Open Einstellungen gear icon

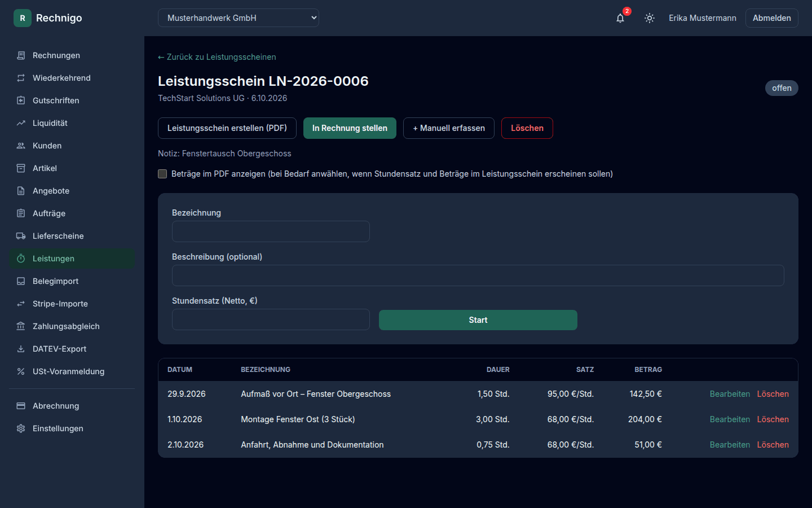21,428
